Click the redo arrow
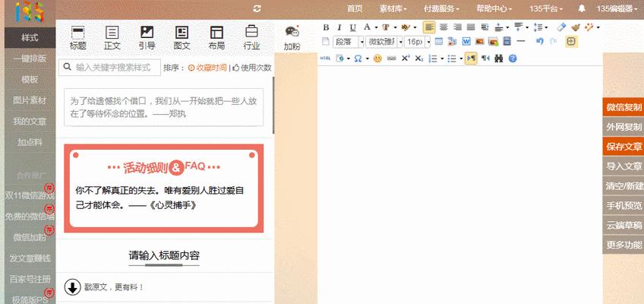Image resolution: width=644 pixels, height=304 pixels. pyautogui.click(x=554, y=42)
